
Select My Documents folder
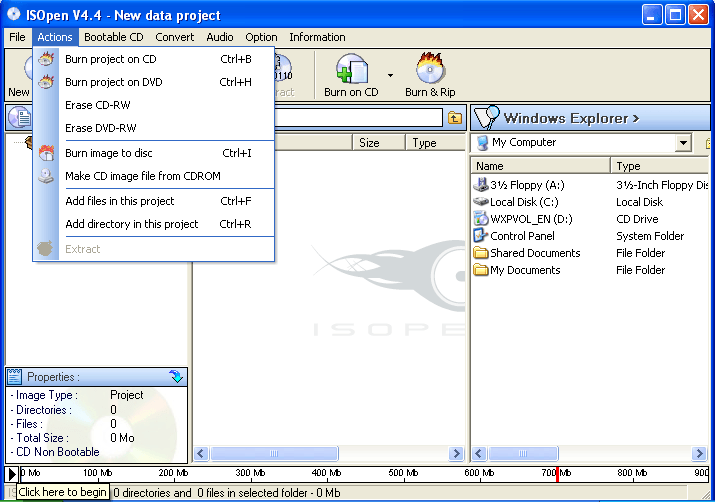[x=525, y=270]
